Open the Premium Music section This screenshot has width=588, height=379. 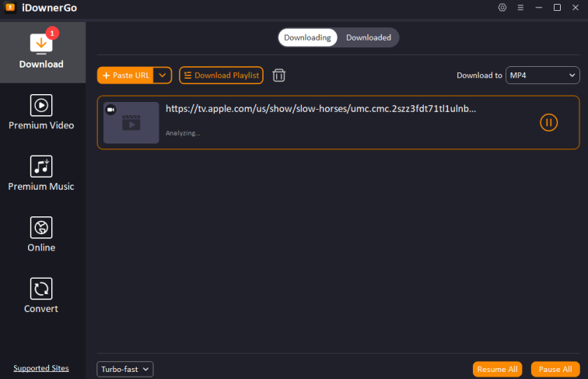click(x=41, y=173)
